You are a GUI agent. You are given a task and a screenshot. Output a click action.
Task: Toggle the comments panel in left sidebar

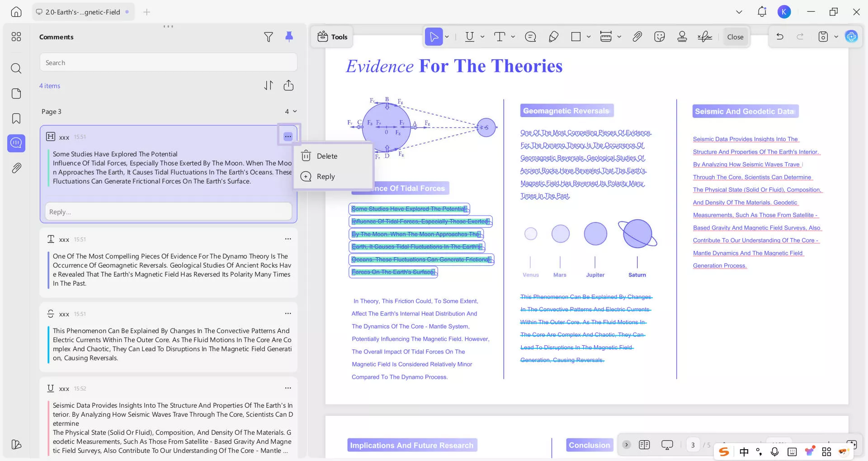pyautogui.click(x=16, y=143)
